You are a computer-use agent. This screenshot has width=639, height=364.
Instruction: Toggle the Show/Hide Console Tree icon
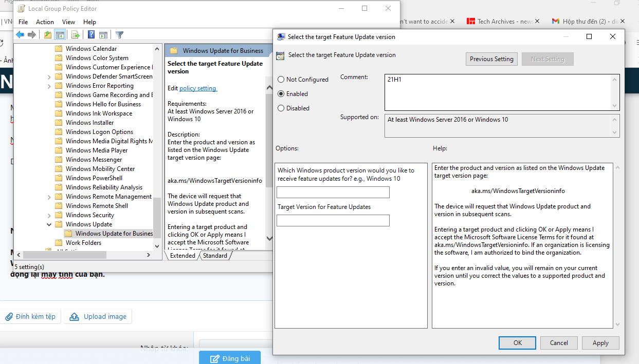tap(60, 35)
